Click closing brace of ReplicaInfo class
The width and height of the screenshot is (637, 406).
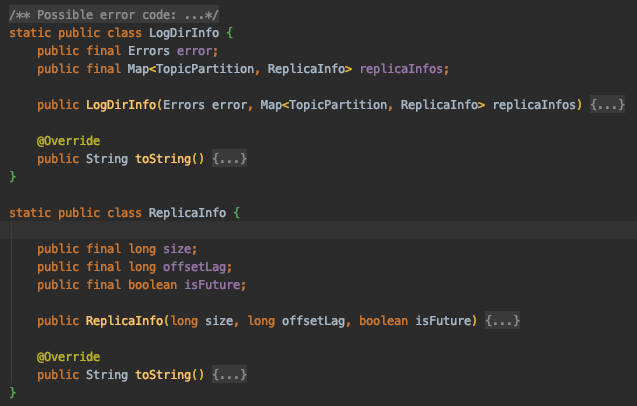point(13,392)
